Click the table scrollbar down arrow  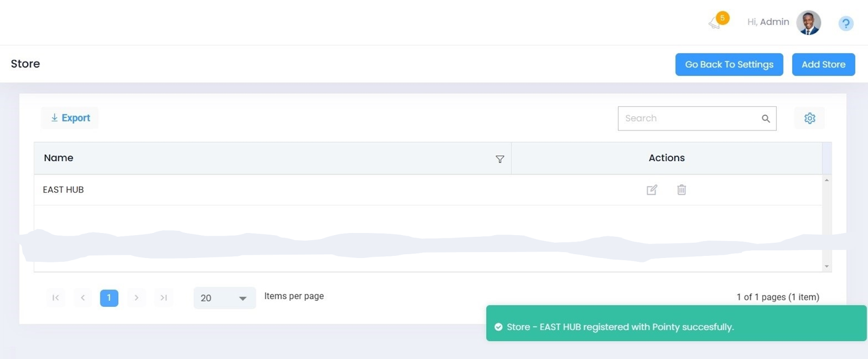(827, 266)
